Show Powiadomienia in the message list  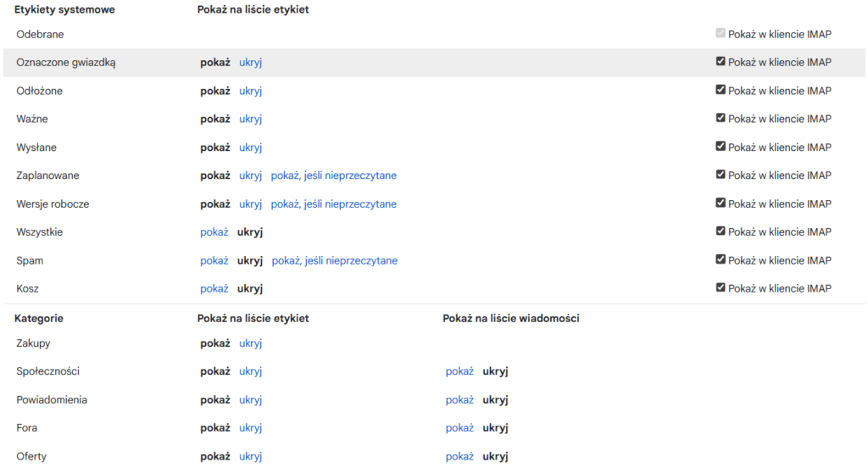pyautogui.click(x=459, y=400)
